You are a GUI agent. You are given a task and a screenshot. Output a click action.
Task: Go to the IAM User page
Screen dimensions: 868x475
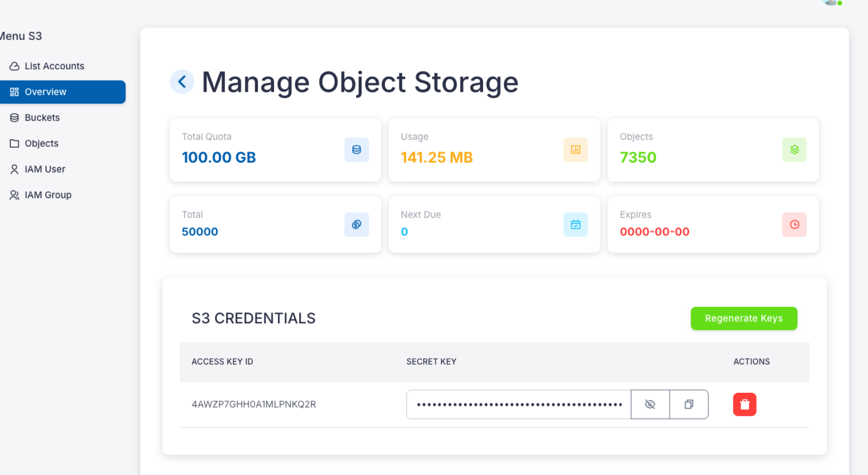pyautogui.click(x=63, y=169)
